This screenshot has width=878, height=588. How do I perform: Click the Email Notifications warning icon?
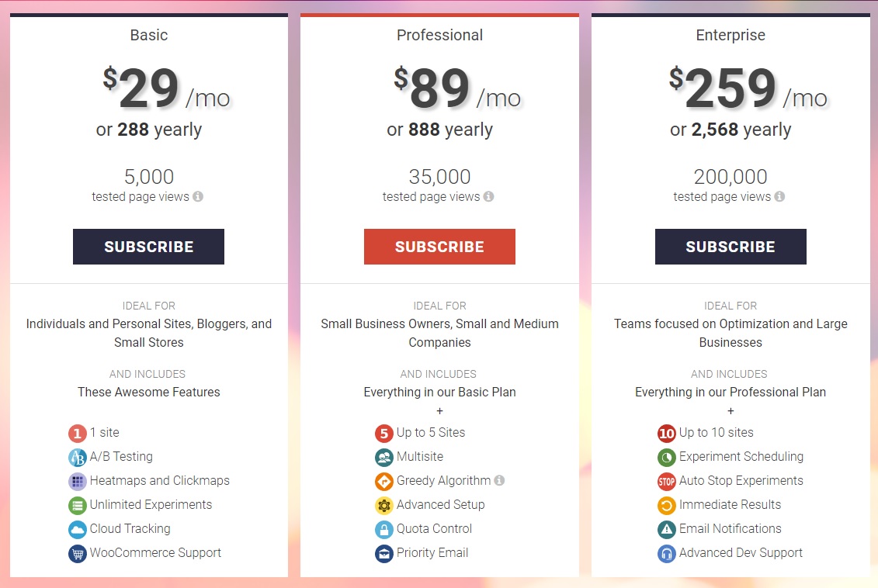pos(666,529)
